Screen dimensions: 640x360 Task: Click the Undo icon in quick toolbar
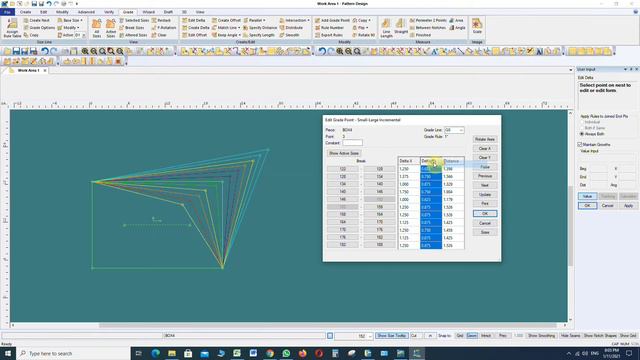click(49, 4)
